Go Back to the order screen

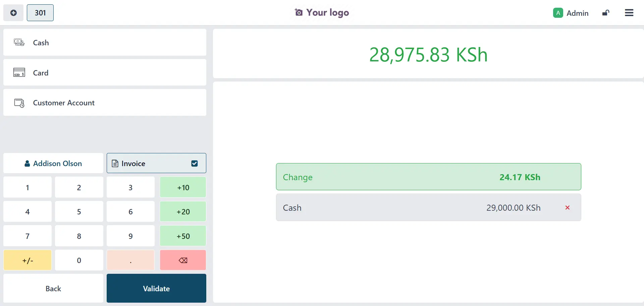[53, 289]
